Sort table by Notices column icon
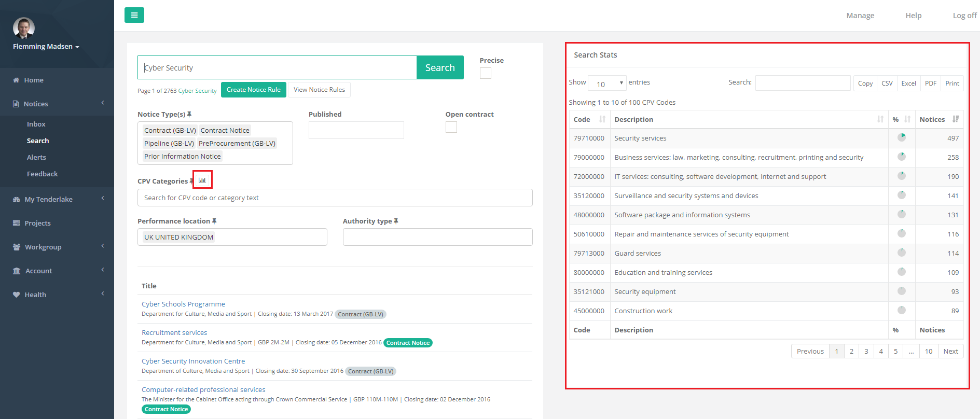The height and width of the screenshot is (419, 980). click(956, 119)
